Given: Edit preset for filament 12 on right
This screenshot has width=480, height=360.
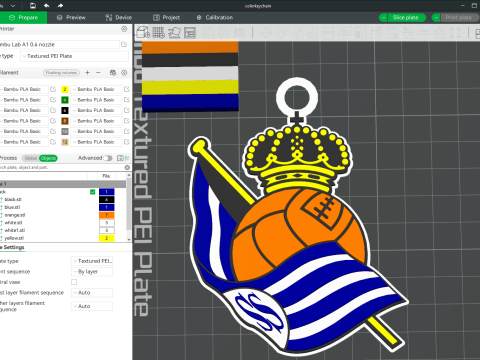Looking at the screenshot, I should tap(127, 142).
